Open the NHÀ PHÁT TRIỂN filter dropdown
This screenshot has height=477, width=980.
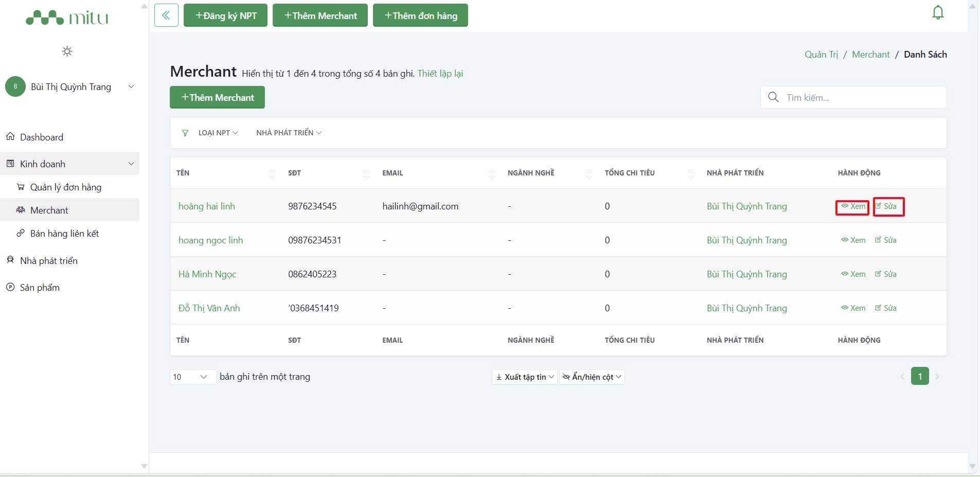tap(289, 133)
